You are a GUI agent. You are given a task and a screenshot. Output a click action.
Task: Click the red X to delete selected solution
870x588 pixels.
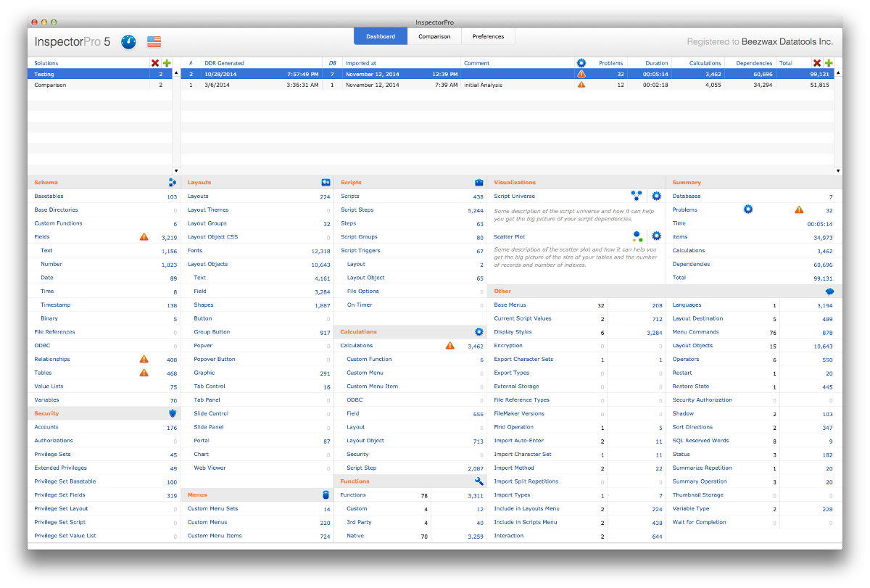pyautogui.click(x=157, y=63)
